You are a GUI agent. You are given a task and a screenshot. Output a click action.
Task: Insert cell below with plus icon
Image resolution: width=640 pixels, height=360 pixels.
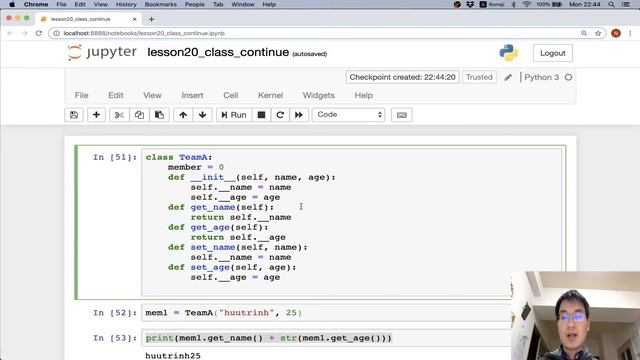click(x=96, y=115)
